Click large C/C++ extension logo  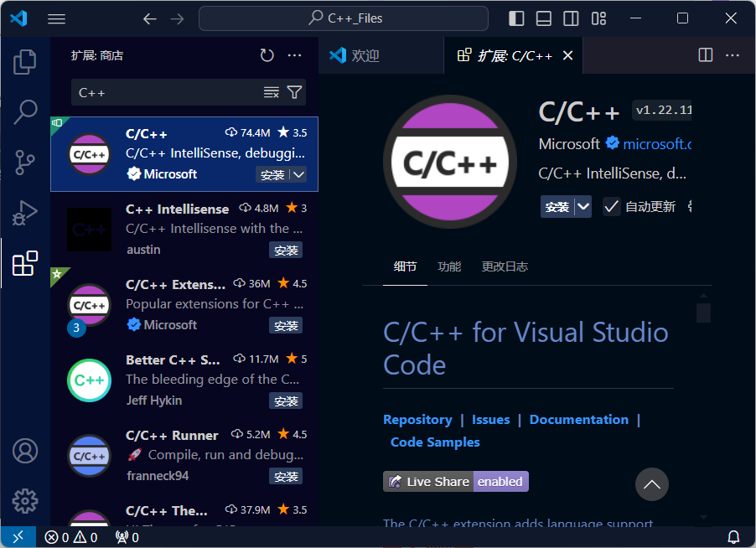450,162
